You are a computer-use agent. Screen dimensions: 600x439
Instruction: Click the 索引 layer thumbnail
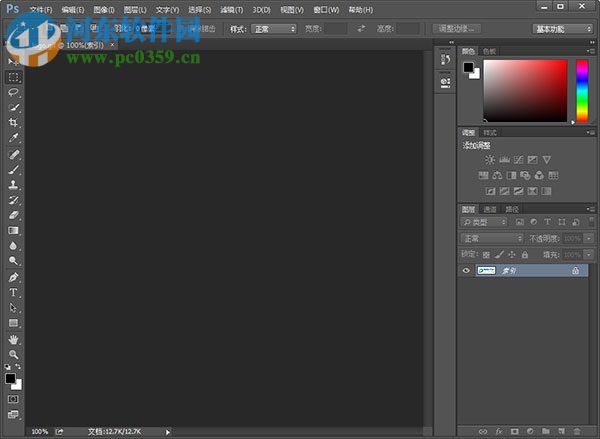pos(488,271)
